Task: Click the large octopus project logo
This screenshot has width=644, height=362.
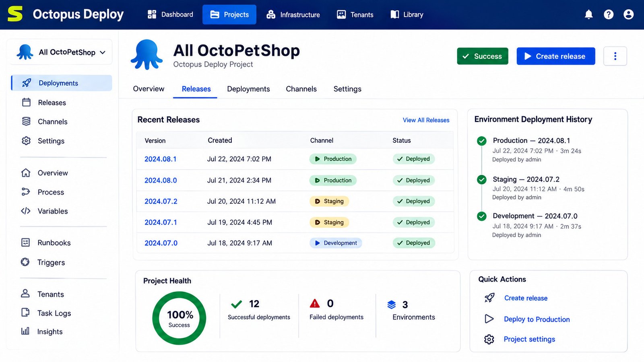Action: click(x=147, y=55)
